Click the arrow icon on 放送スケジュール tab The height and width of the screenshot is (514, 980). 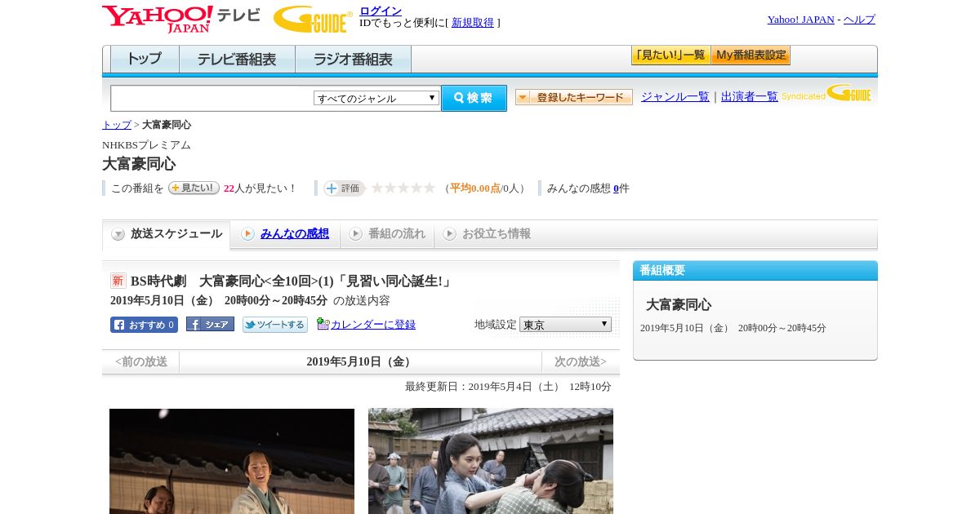[x=118, y=234]
